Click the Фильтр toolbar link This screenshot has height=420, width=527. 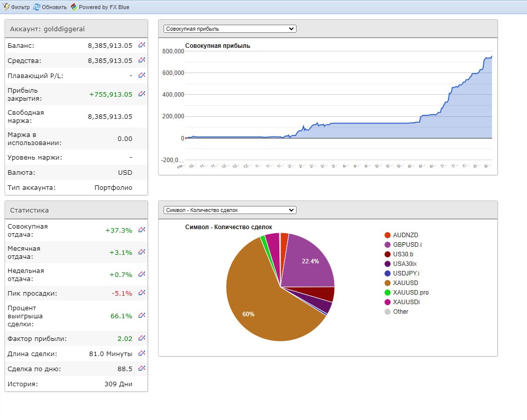(20, 7)
